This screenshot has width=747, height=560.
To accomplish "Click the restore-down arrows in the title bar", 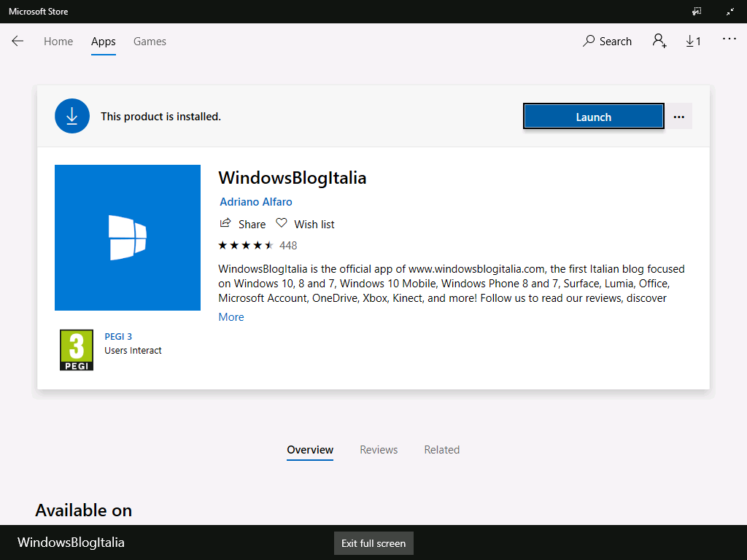I will 730,12.
